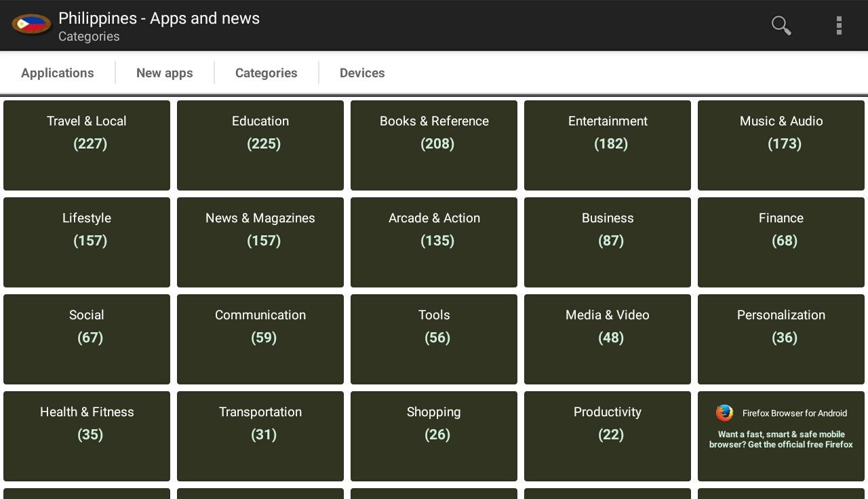Select the Categories tab
This screenshot has width=868, height=499.
pyautogui.click(x=267, y=73)
